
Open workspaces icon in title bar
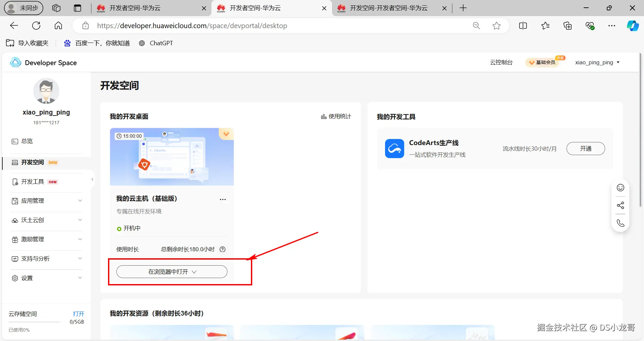pyautogui.click(x=56, y=8)
